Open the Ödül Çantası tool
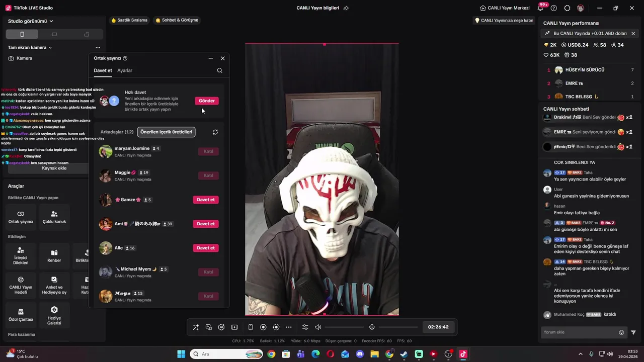The width and height of the screenshot is (644, 362). [21, 315]
